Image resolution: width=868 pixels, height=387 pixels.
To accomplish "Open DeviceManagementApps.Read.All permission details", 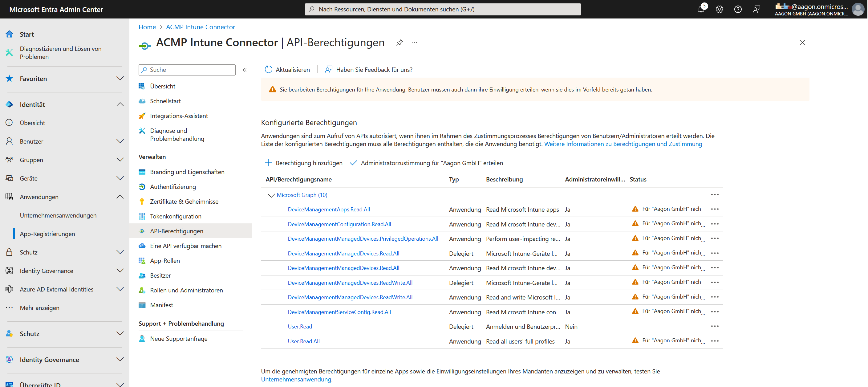I will pos(329,209).
